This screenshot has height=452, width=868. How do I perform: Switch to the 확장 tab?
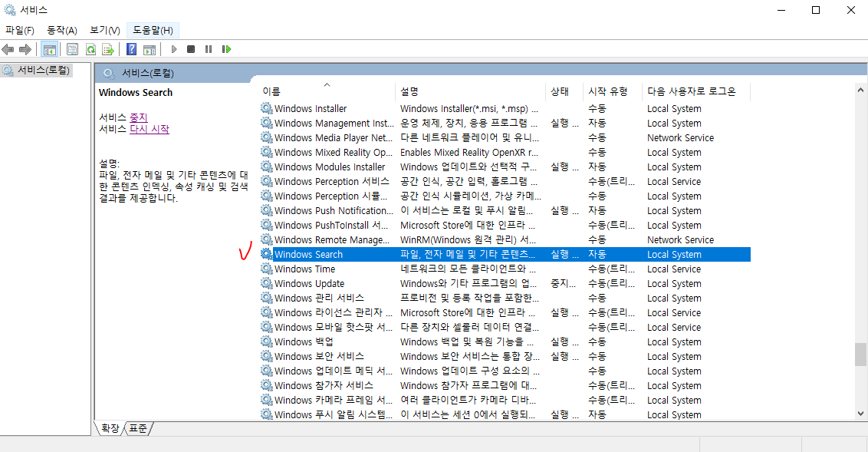(x=110, y=428)
